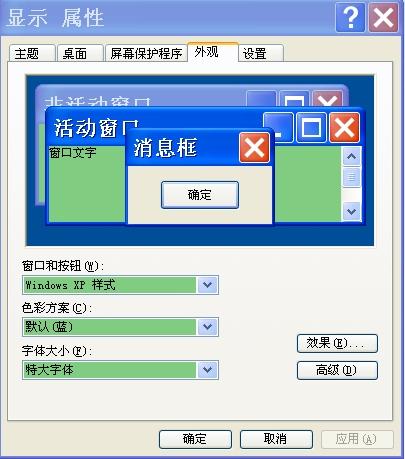Click the preview scrollbar thumb
The width and height of the screenshot is (405, 459).
coord(351,177)
